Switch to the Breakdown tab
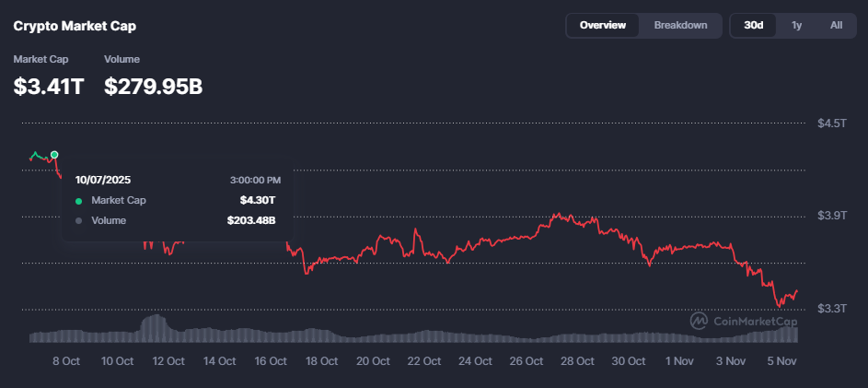The height and width of the screenshot is (388, 868). coord(680,26)
